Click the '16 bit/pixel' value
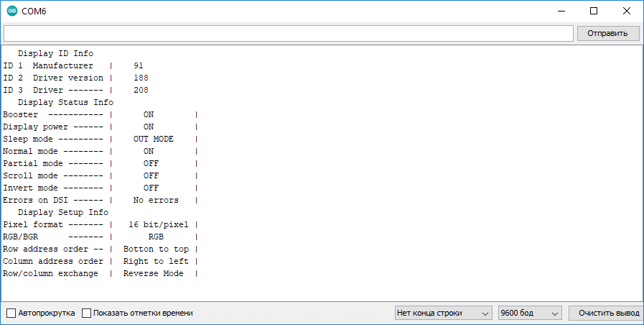 pos(159,225)
